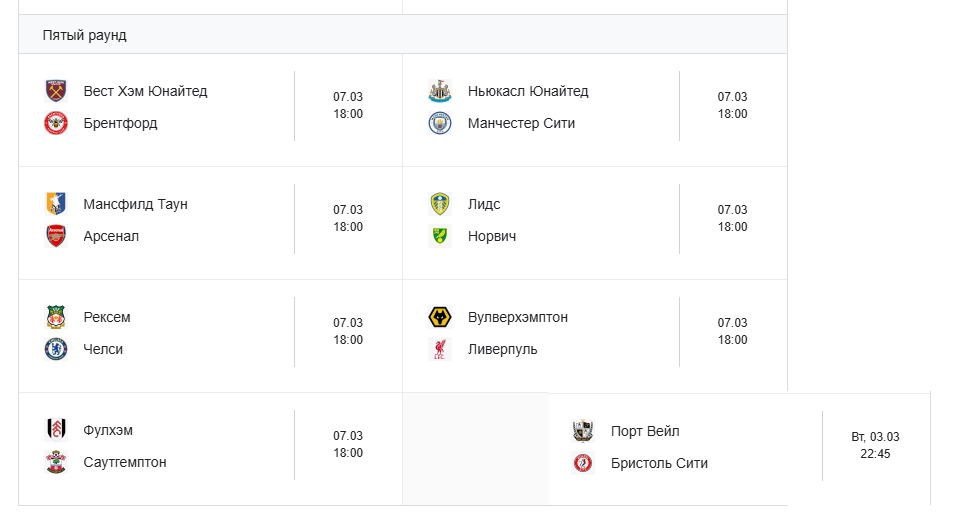Image resolution: width=967 pixels, height=519 pixels.
Task: Select the Newcastle United crest icon
Action: click(x=440, y=91)
